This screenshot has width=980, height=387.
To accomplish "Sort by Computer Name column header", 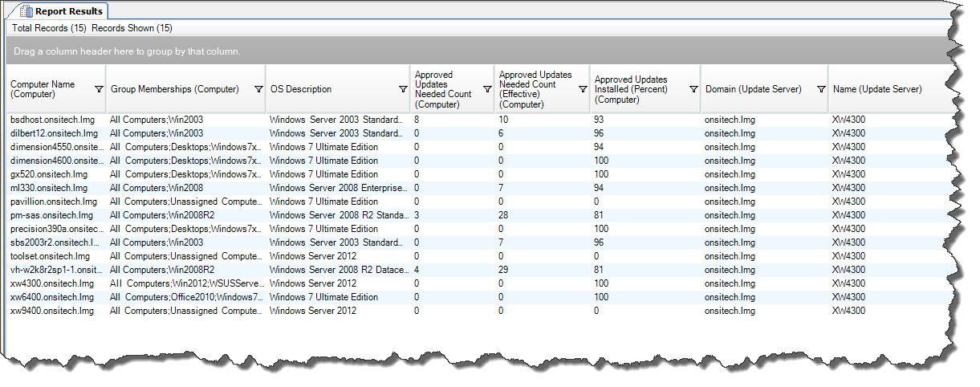I will pyautogui.click(x=43, y=89).
